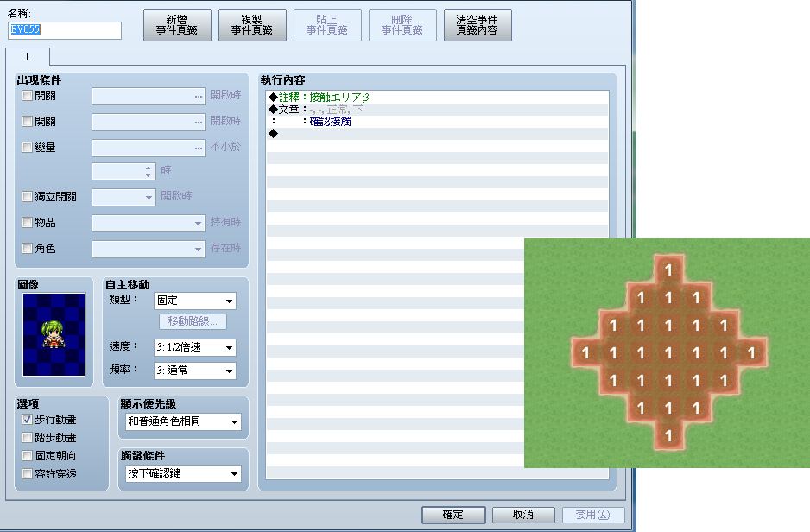Open the 觸發條件 dropdown showing 按下確認鍵
Image resolution: width=810 pixels, height=532 pixels.
pos(183,473)
